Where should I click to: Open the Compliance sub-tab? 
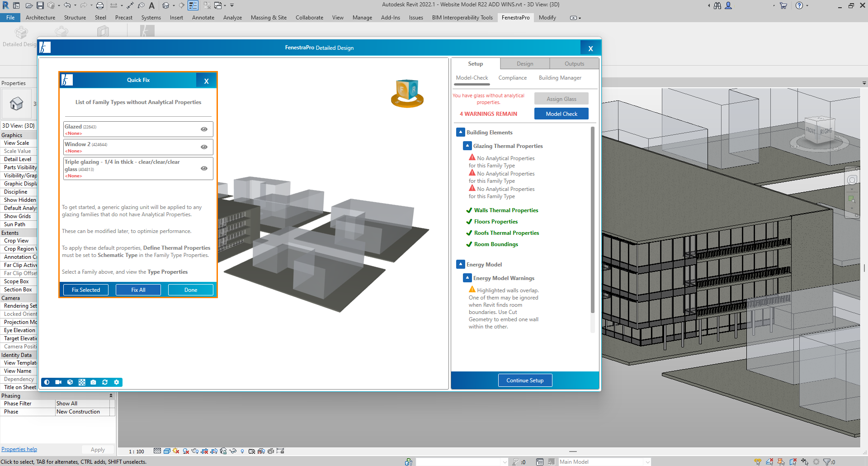(x=512, y=78)
